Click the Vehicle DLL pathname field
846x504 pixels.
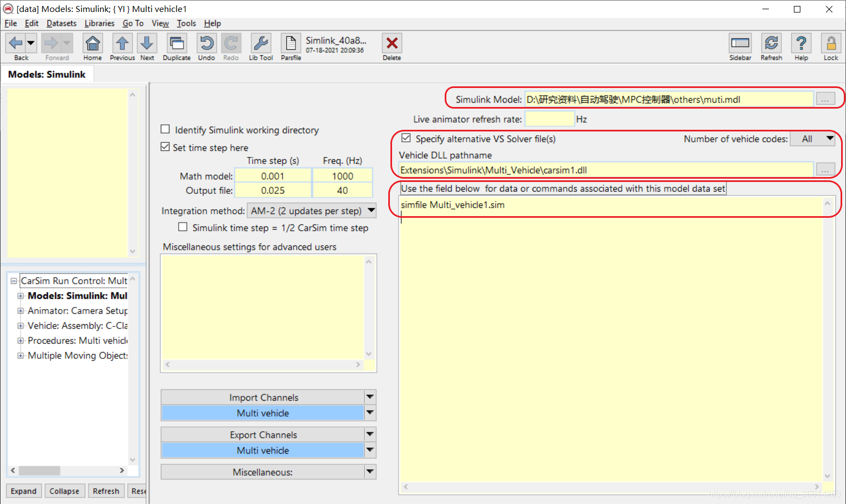606,170
